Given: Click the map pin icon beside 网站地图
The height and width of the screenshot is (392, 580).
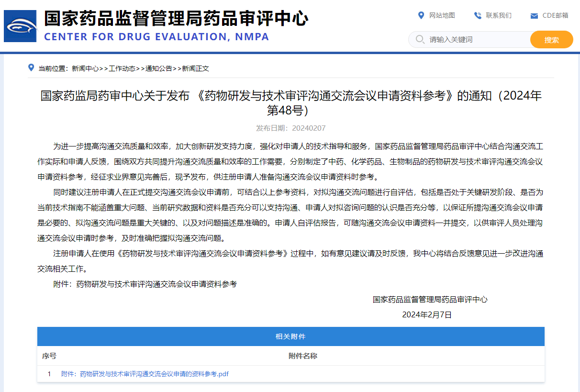Looking at the screenshot, I should 421,15.
